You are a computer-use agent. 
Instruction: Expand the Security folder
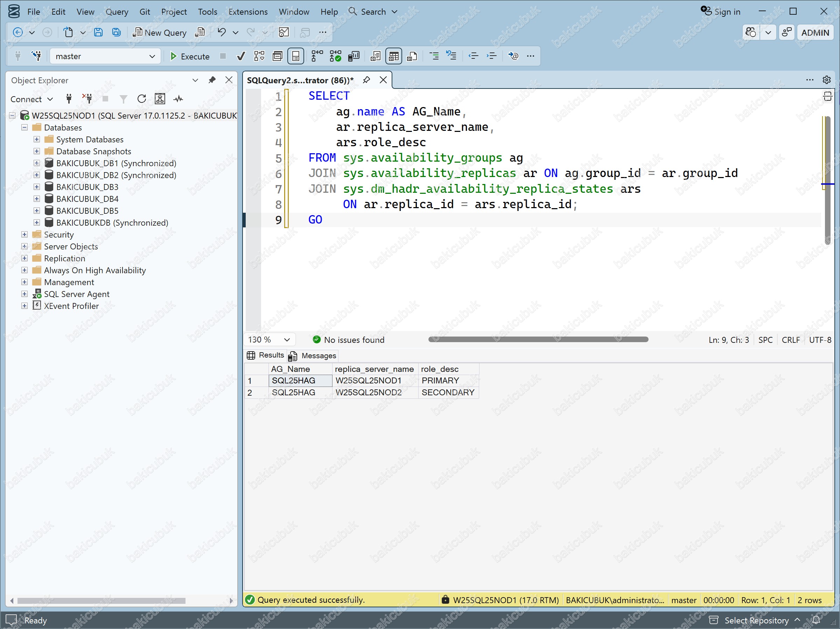[25, 235]
